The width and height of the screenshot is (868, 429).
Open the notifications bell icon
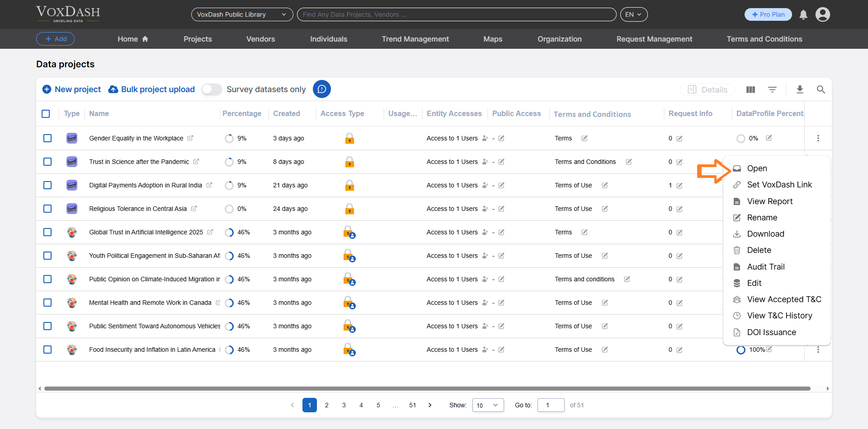click(803, 14)
